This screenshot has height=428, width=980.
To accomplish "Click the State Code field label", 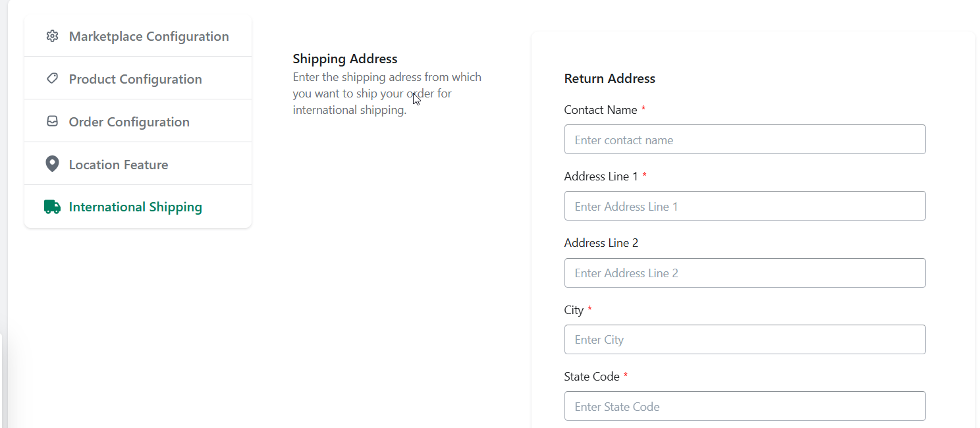I will (x=592, y=377).
